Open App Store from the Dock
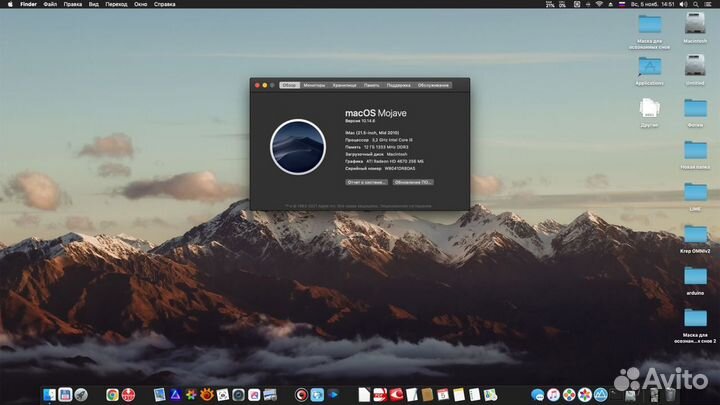720x405 pixels. tap(601, 394)
